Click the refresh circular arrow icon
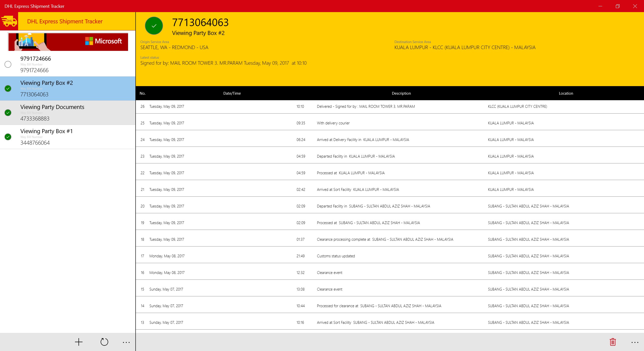The image size is (644, 351). pyautogui.click(x=104, y=342)
